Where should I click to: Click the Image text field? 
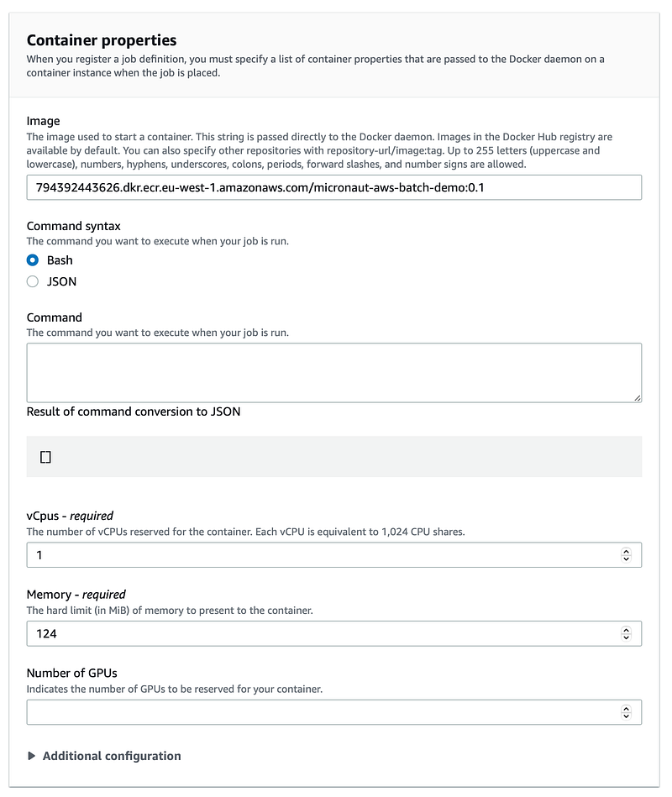[x=334, y=187]
